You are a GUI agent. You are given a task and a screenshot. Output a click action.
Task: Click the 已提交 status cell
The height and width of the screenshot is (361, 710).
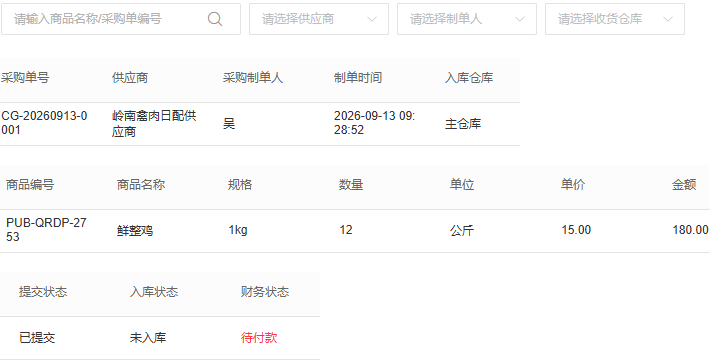pos(37,337)
